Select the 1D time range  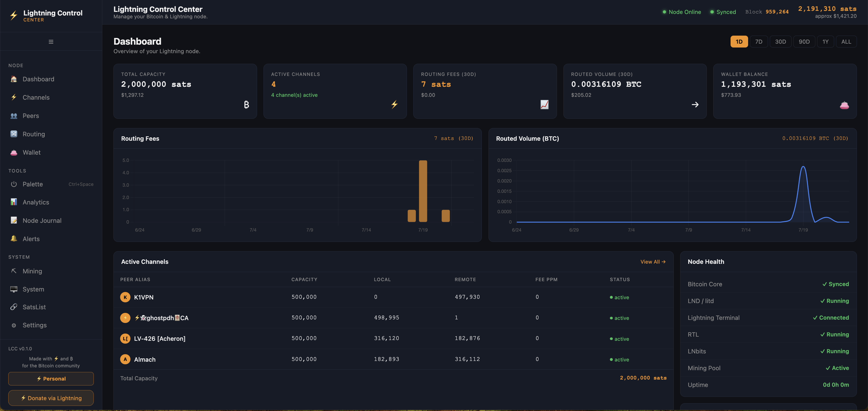[x=739, y=42]
